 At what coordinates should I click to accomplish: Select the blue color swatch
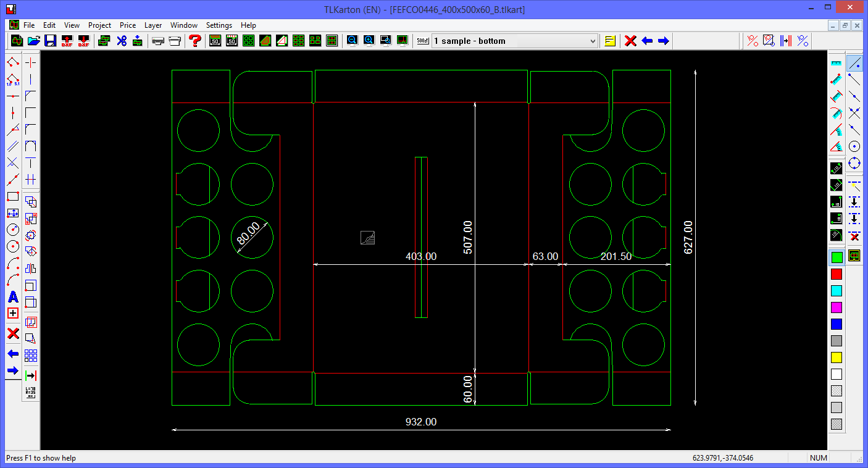coord(837,324)
